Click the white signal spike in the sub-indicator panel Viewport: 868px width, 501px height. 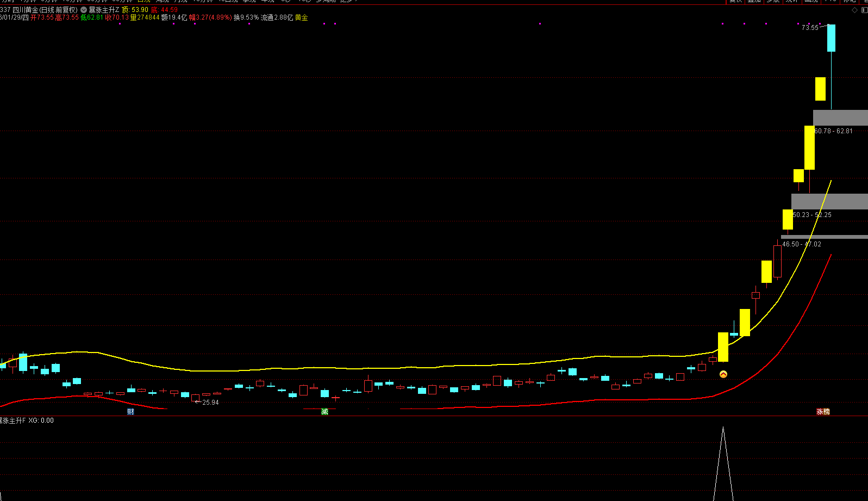(x=723, y=463)
